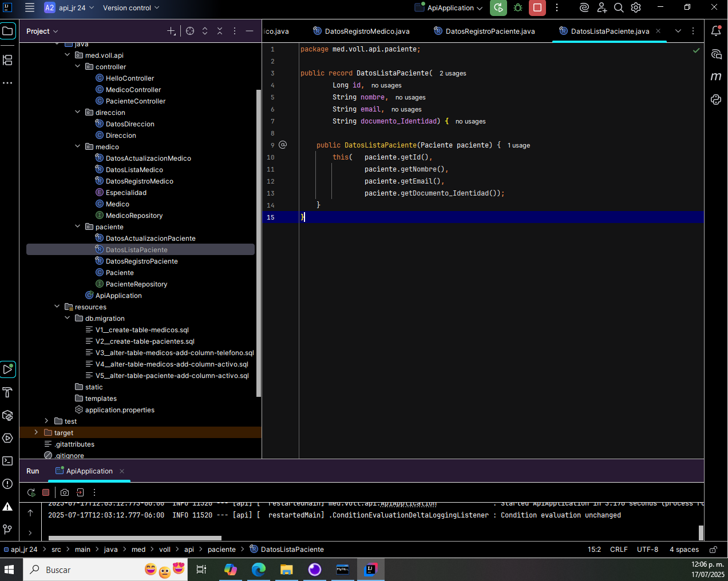Screen dimensions: 728x581
Task: Open the Version control dropdown
Action: (x=131, y=7)
